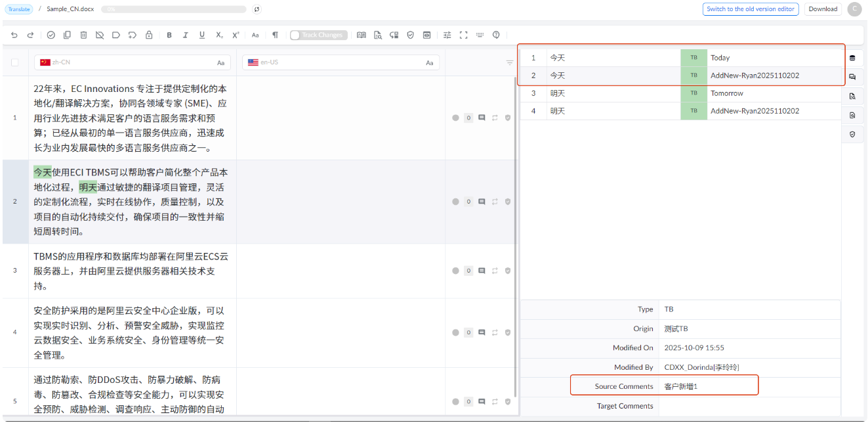Click the copy source to target icon
This screenshot has height=423, width=868.
[67, 35]
